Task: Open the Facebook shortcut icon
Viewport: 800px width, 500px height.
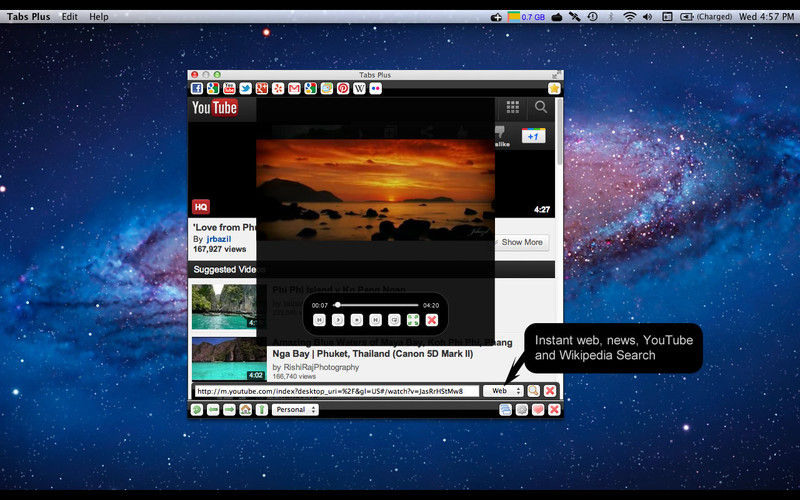Action: point(197,89)
